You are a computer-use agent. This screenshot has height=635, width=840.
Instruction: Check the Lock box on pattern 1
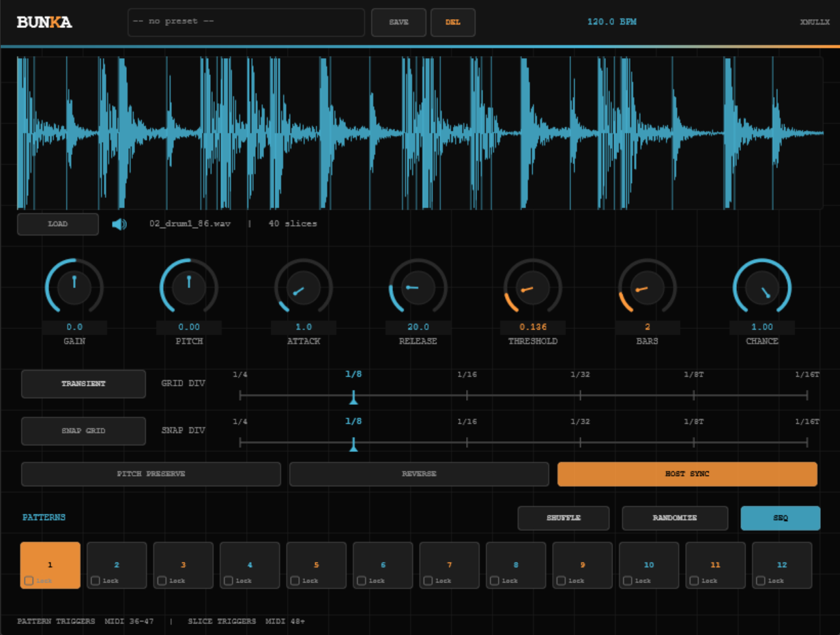coord(29,581)
